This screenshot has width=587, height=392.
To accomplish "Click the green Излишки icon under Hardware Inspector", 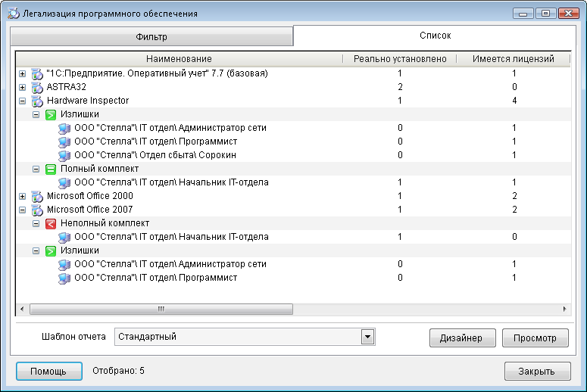I will click(x=51, y=114).
